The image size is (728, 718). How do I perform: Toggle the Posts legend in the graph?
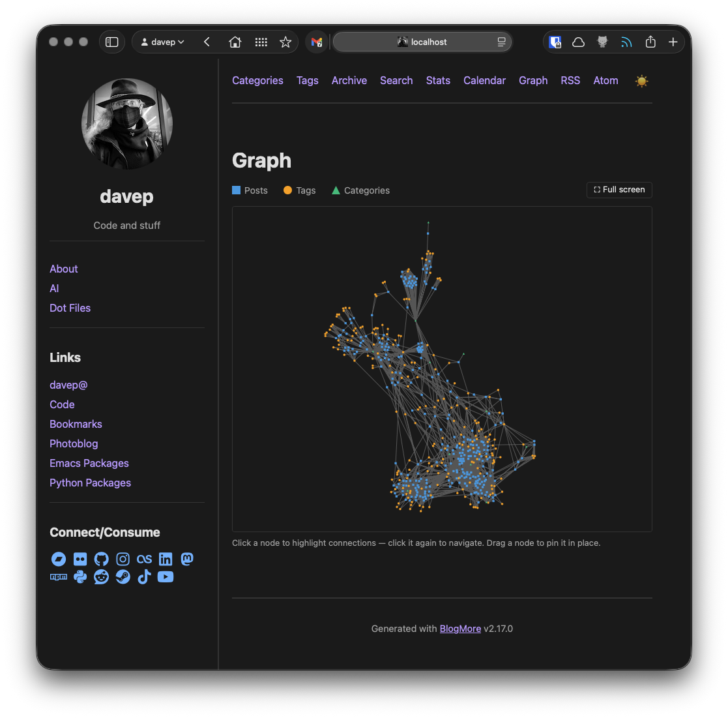250,190
